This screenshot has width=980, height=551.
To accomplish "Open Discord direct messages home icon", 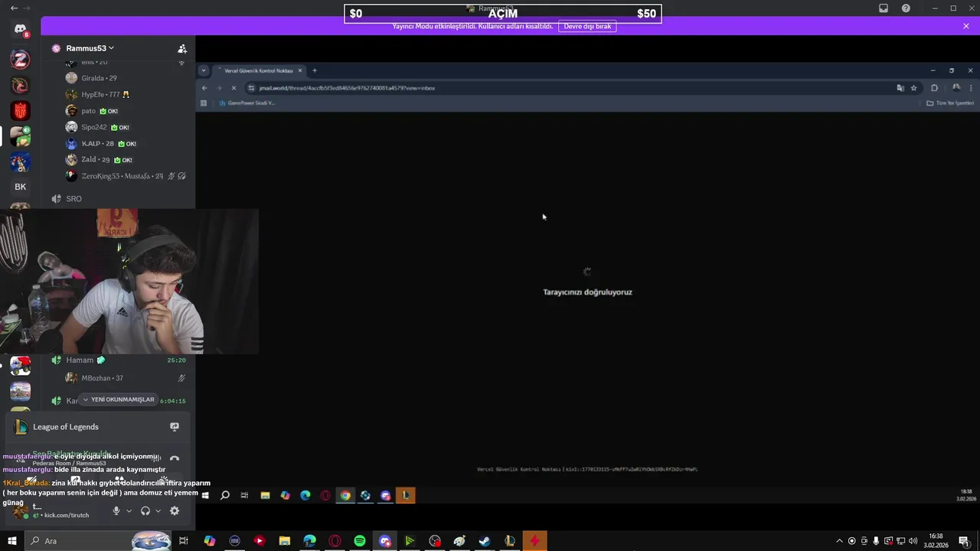I will (x=21, y=29).
